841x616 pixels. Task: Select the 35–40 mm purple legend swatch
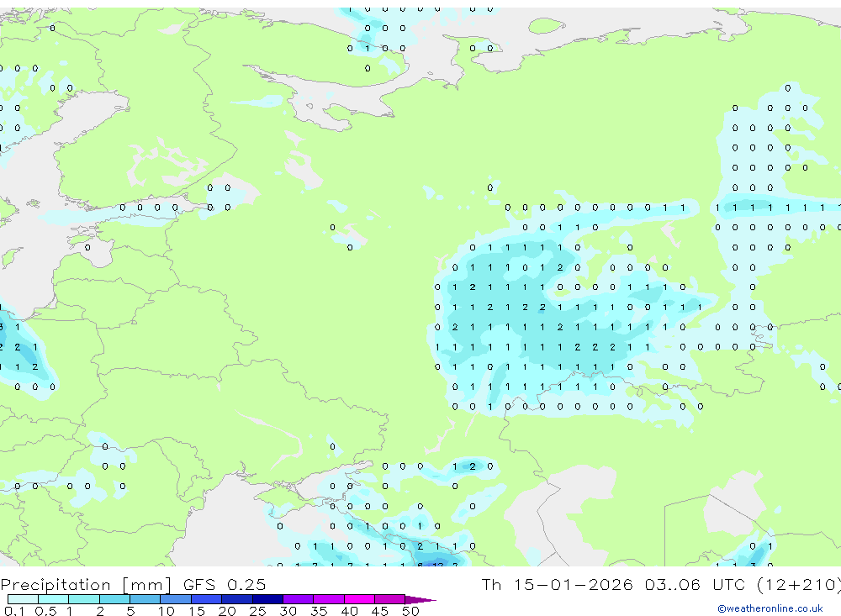329,599
